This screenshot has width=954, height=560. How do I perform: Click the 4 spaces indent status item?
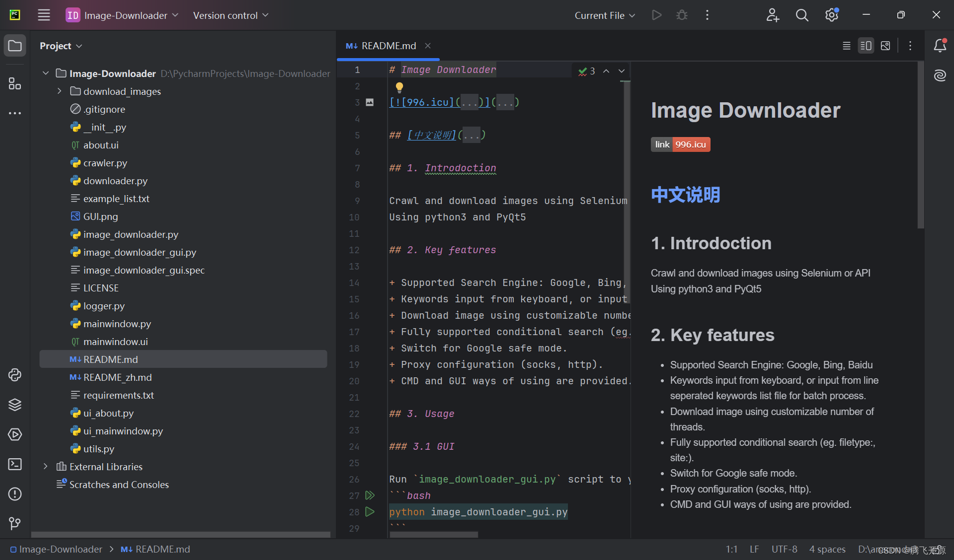point(827,549)
